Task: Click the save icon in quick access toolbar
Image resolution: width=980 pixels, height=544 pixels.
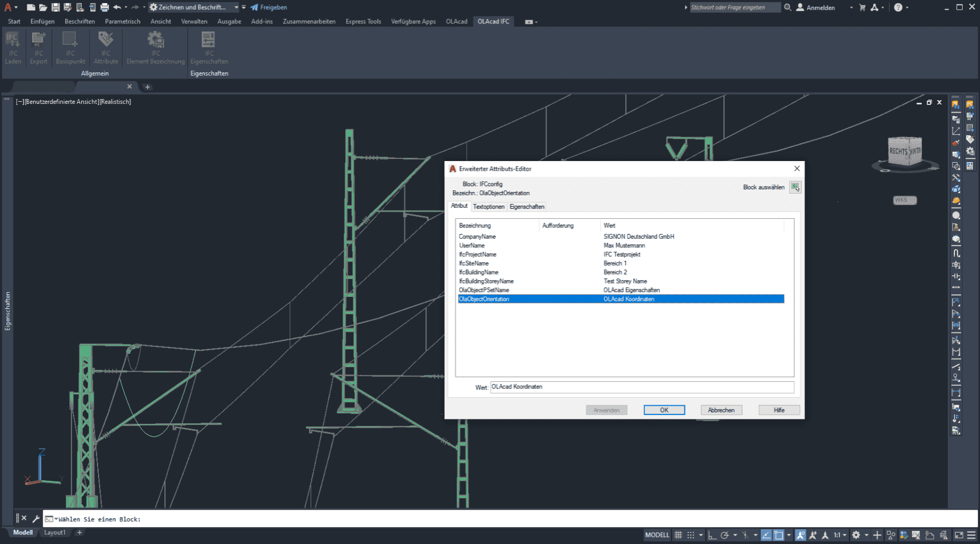Action: coord(55,7)
